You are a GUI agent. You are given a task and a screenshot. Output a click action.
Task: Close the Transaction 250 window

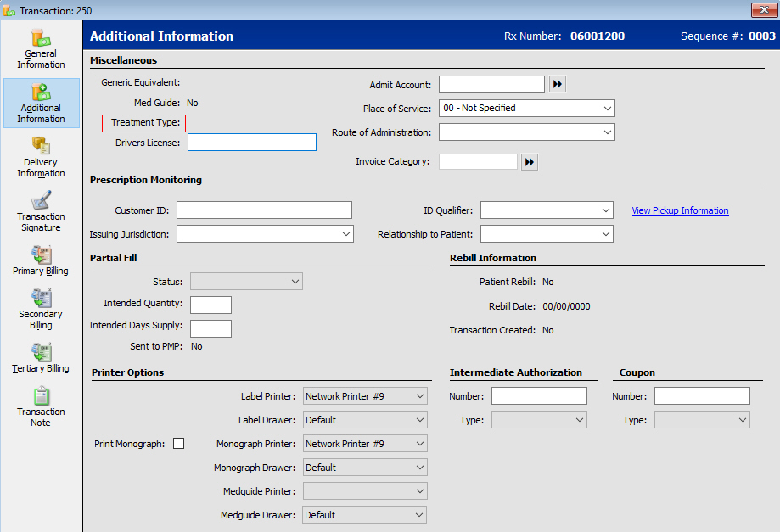coord(763,10)
